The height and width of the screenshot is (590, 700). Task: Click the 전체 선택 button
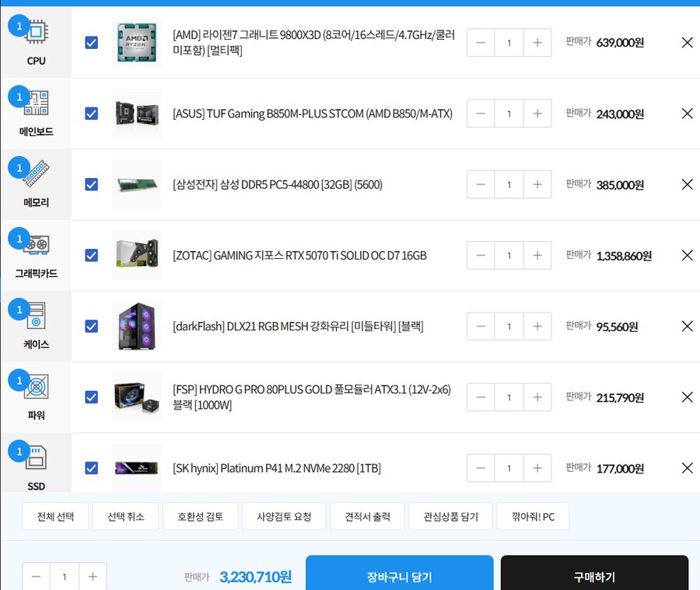point(49,516)
